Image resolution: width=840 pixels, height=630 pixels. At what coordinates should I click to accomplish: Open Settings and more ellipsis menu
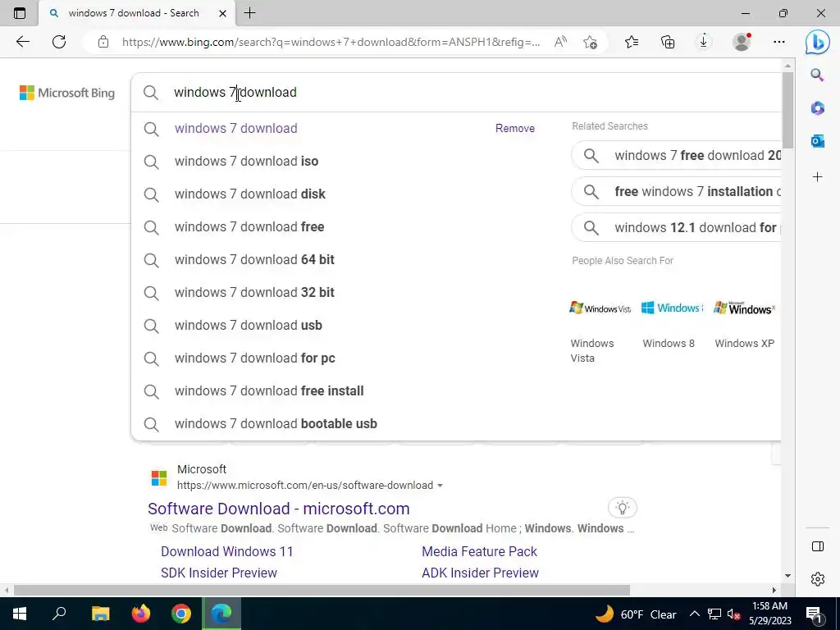(779, 42)
